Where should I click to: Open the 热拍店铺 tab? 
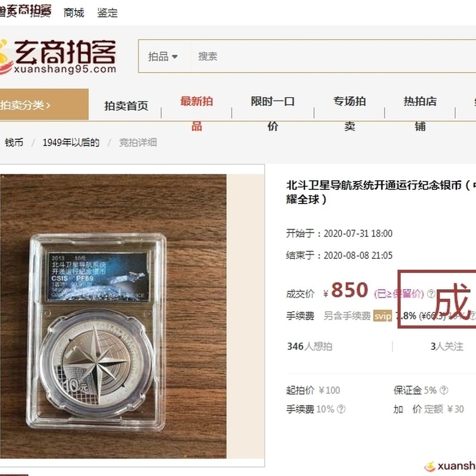click(x=420, y=114)
